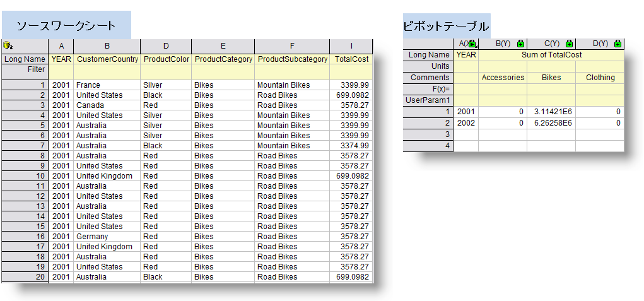The image size is (644, 301).
Task: Click the ProductCategory long name cell
Action: (223, 59)
